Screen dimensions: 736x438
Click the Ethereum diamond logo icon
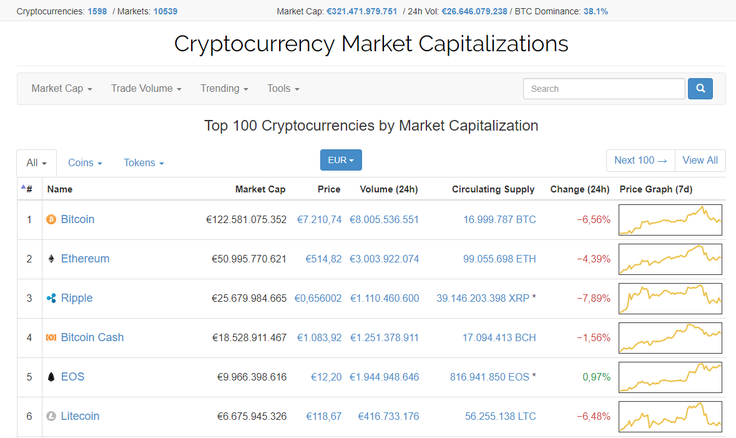coord(51,259)
